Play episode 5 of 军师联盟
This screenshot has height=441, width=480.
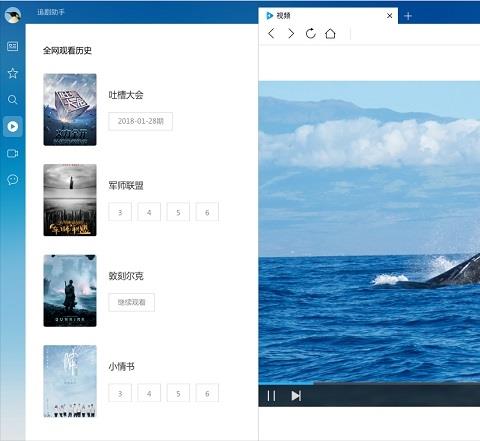pyautogui.click(x=178, y=212)
